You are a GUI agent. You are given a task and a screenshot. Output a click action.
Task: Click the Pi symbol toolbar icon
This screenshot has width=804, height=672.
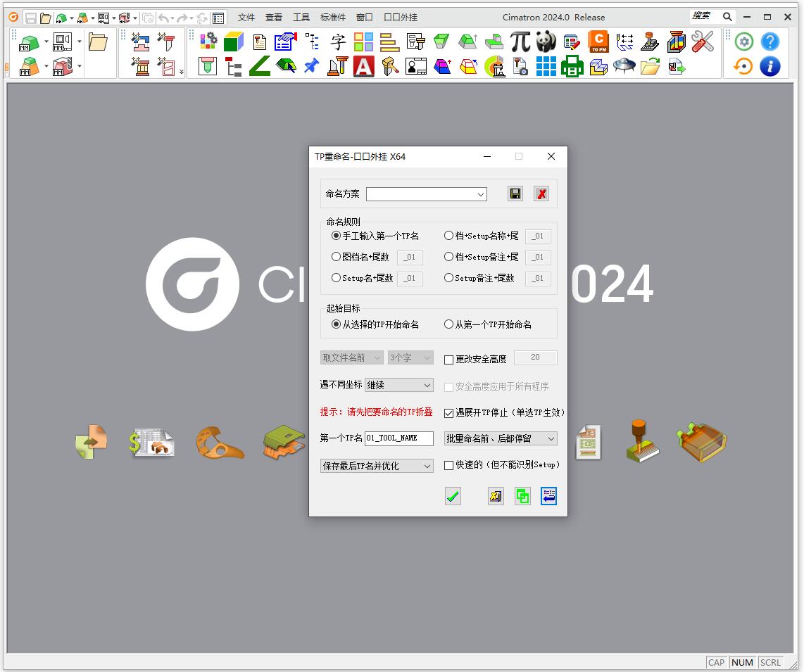click(520, 42)
